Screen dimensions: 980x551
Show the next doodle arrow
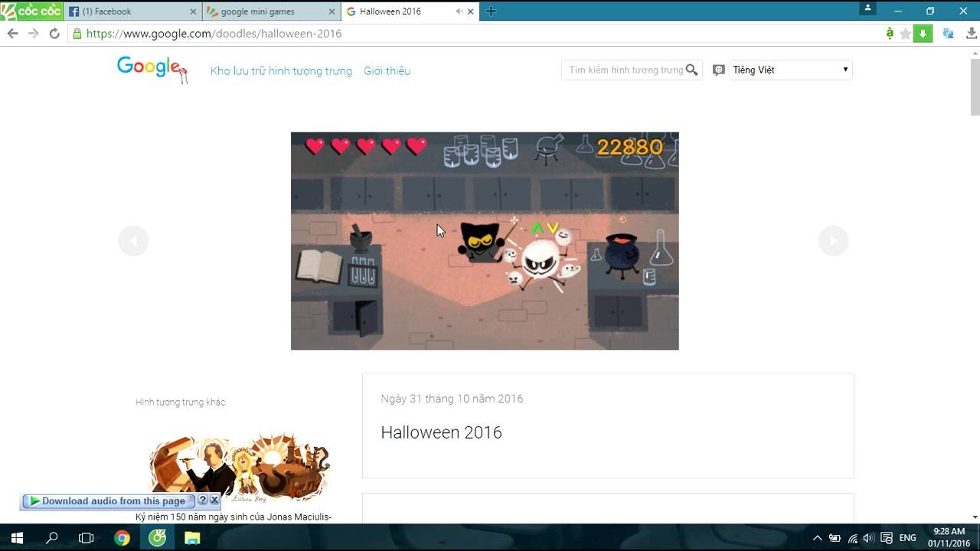pos(834,241)
